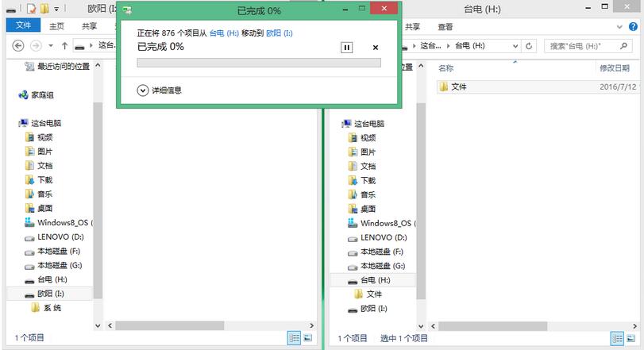This screenshot has height=350, width=644.
Task: Select 台电 (H:) drive in left pane
Action: coord(46,279)
